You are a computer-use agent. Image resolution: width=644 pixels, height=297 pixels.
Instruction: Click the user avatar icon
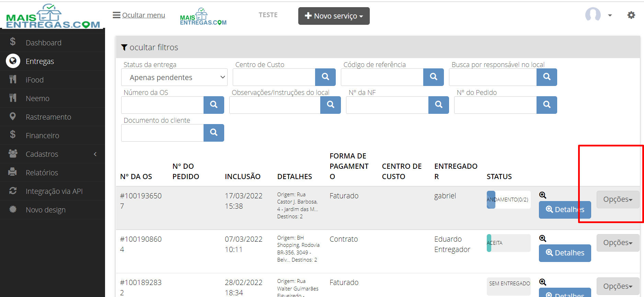pos(593,15)
